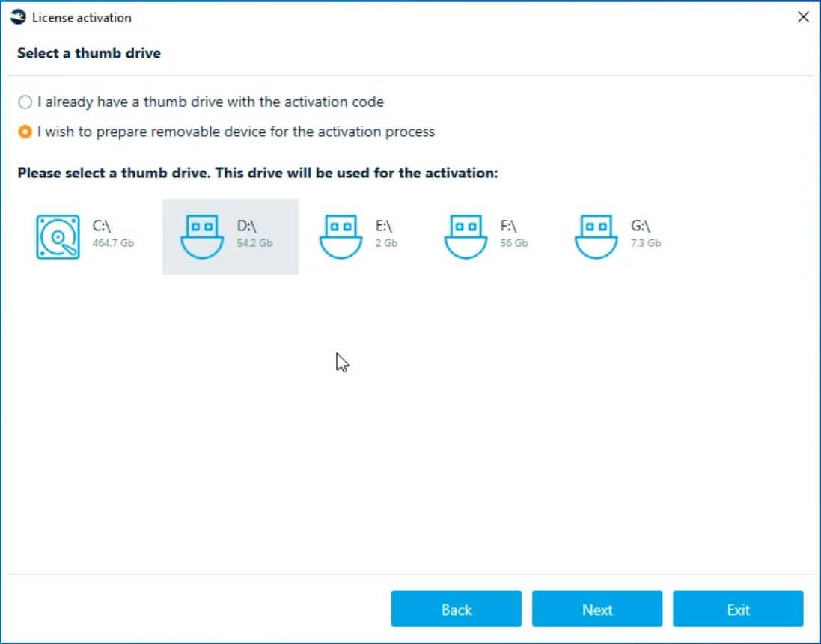Choose the D:\ thumb drive icon
The image size is (821, 644).
pos(202,237)
